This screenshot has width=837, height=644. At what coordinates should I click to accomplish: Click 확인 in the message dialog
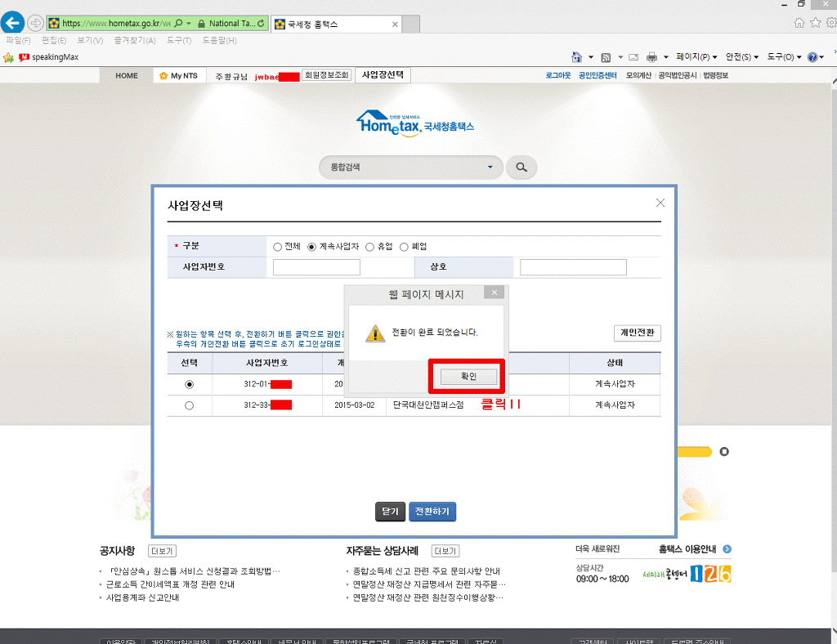point(468,377)
